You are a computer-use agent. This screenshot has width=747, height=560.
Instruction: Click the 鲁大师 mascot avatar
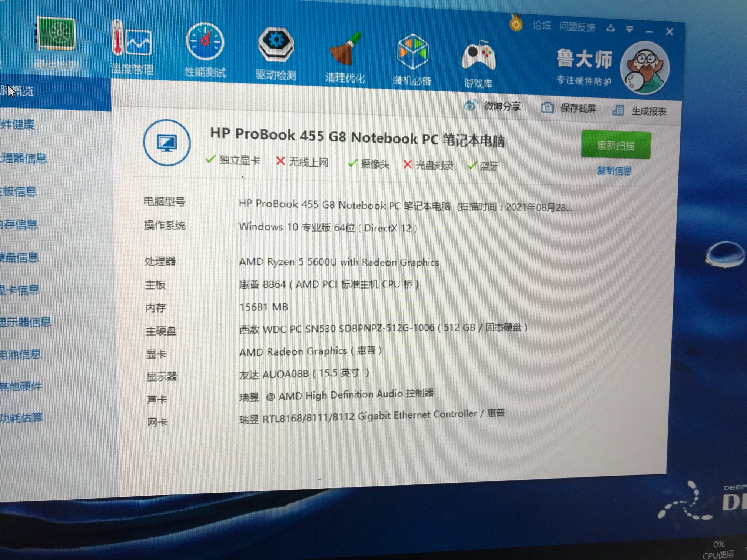(644, 68)
